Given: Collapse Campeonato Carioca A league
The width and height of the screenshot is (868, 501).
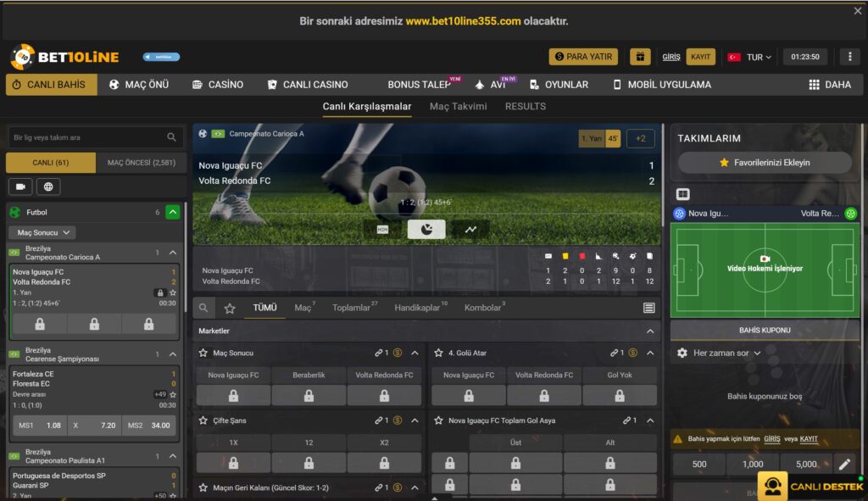Looking at the screenshot, I should pos(173,253).
